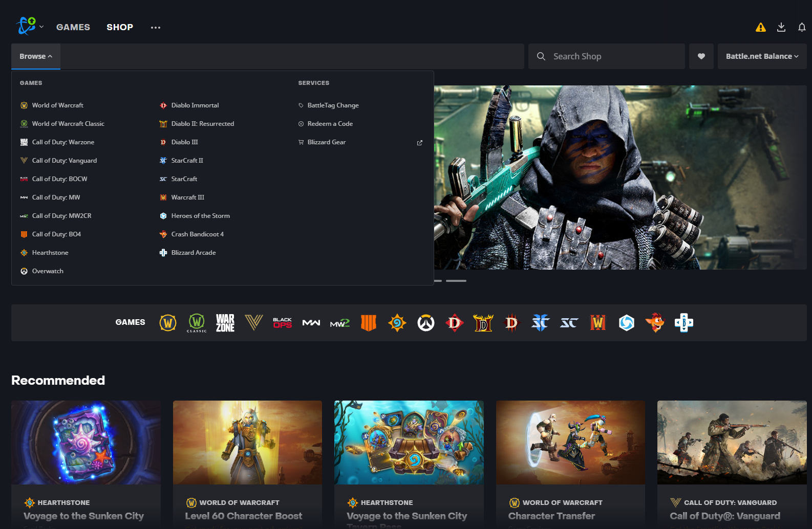Image resolution: width=812 pixels, height=529 pixels.
Task: Click the external-link icon beside Blizzard Gear
Action: click(420, 143)
